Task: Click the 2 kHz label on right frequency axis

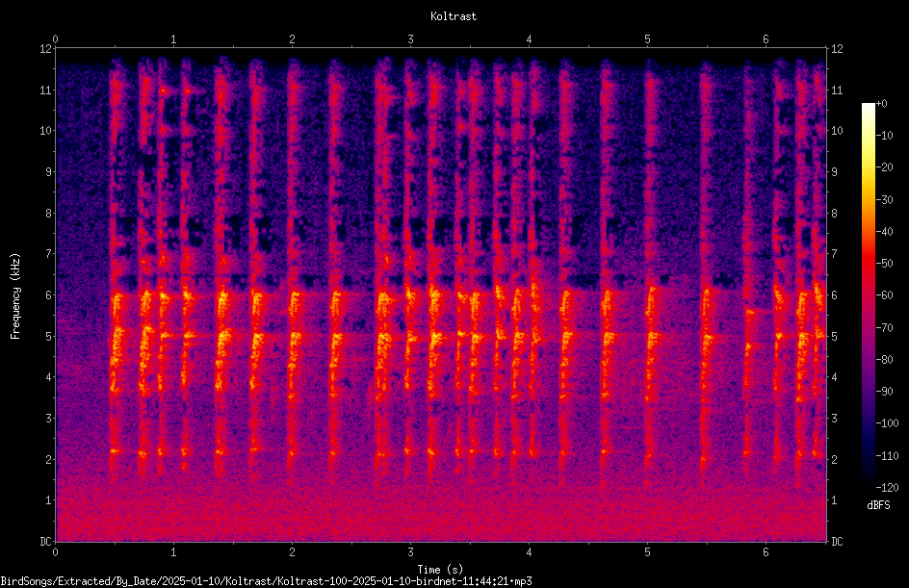Action: click(x=834, y=459)
